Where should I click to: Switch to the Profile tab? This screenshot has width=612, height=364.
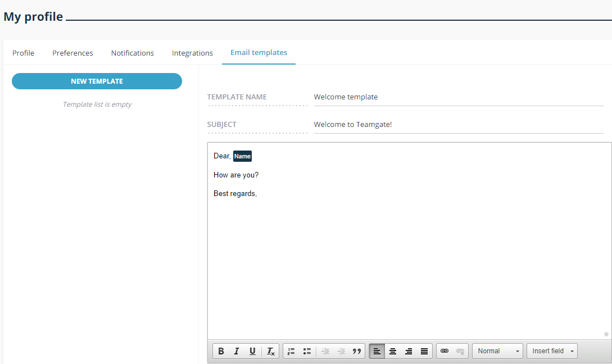pyautogui.click(x=24, y=53)
